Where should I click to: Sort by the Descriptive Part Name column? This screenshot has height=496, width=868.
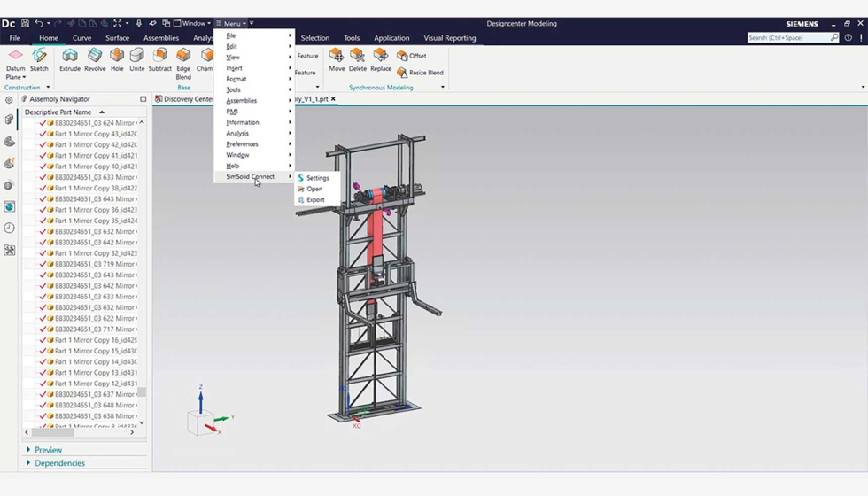click(x=58, y=112)
